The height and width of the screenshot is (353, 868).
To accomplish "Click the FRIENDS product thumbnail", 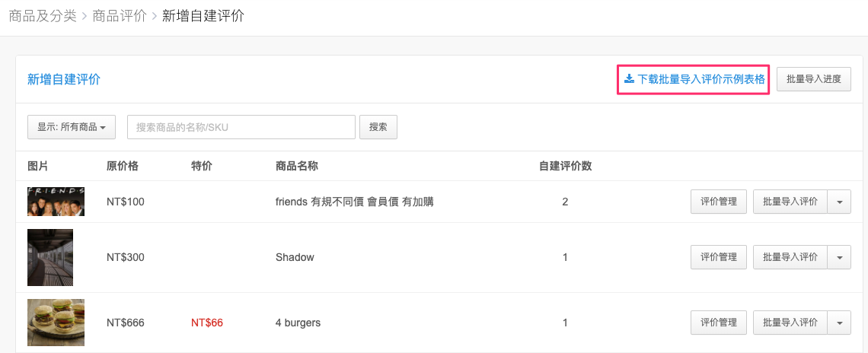I will pyautogui.click(x=56, y=202).
